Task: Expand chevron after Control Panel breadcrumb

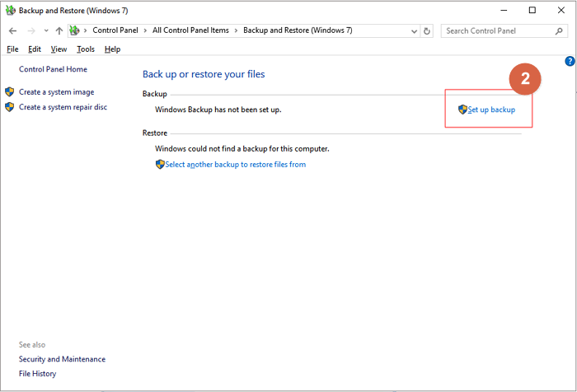Action: click(147, 30)
